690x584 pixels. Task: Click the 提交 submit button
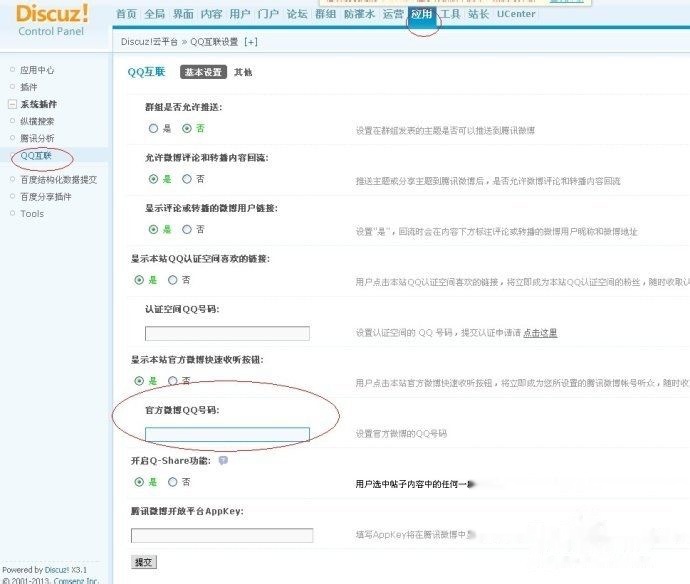coord(144,562)
